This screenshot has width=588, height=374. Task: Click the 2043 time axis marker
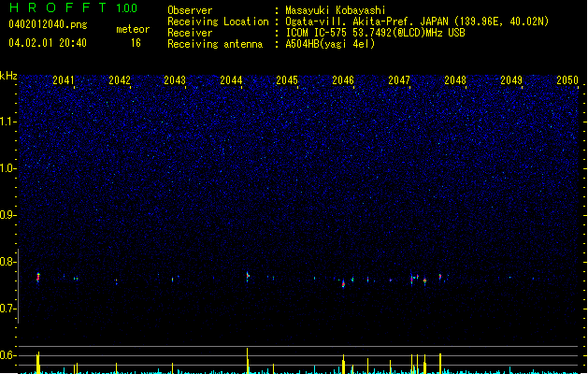[x=175, y=80]
